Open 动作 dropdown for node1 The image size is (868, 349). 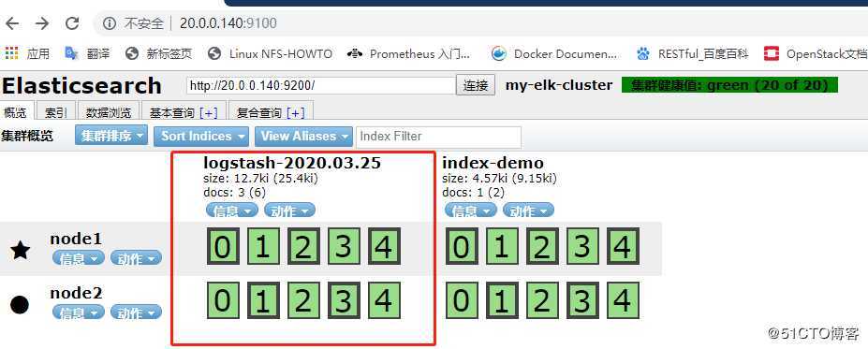coord(136,257)
